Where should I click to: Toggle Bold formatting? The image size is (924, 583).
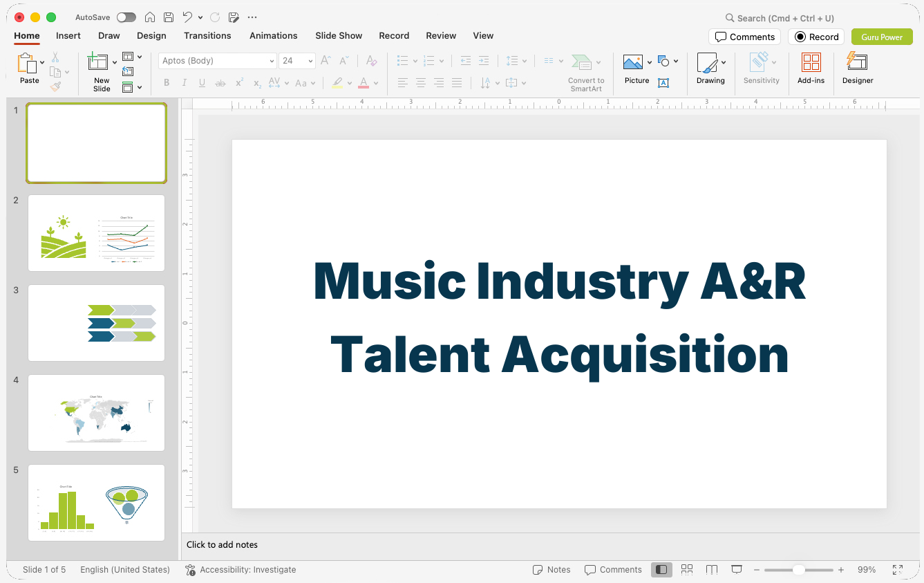pos(167,83)
